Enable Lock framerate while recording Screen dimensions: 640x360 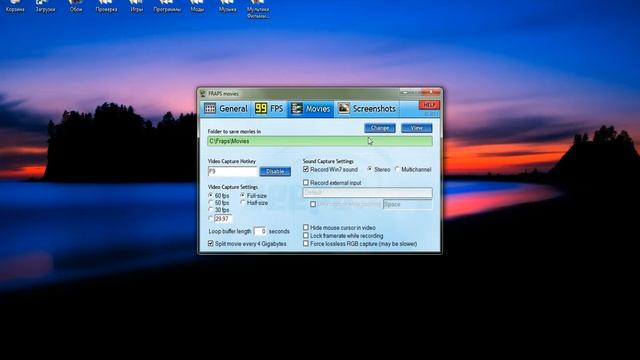pyautogui.click(x=306, y=236)
